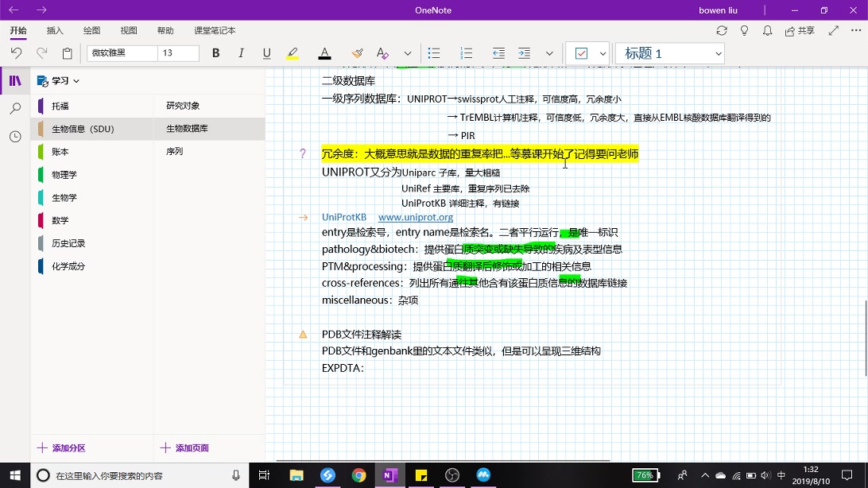Apply italic formatting

point(241,53)
